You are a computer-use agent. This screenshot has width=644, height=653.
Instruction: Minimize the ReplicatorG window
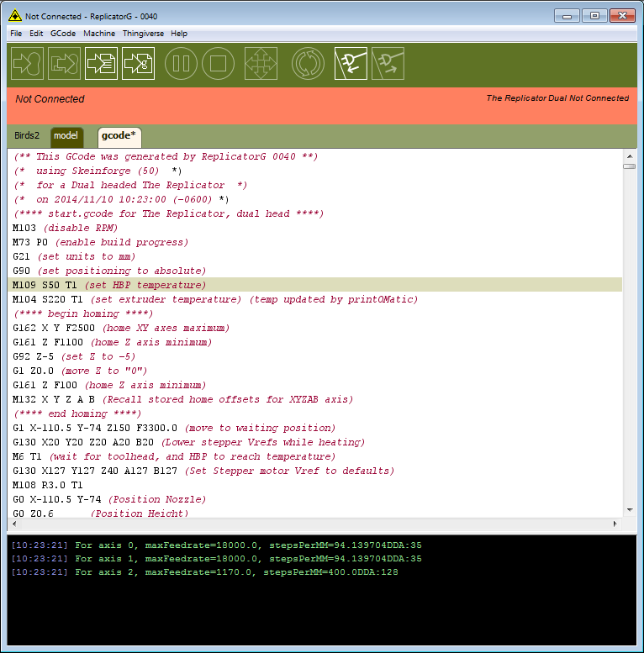567,16
